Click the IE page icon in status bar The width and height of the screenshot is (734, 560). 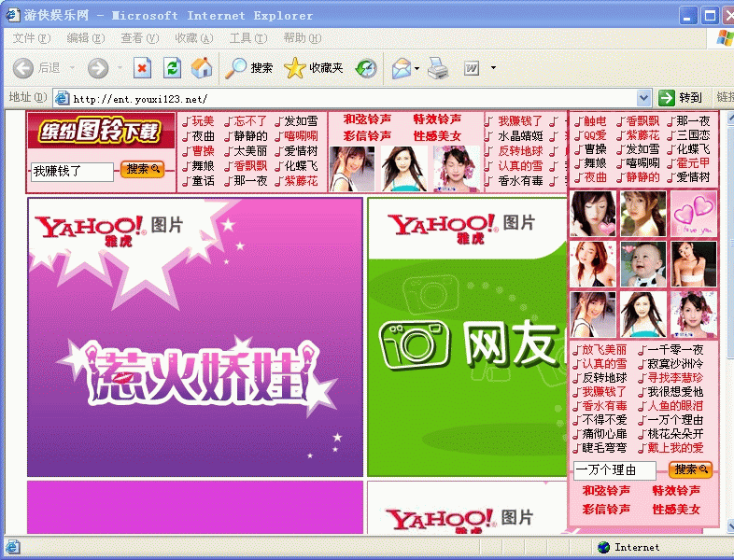click(12, 546)
